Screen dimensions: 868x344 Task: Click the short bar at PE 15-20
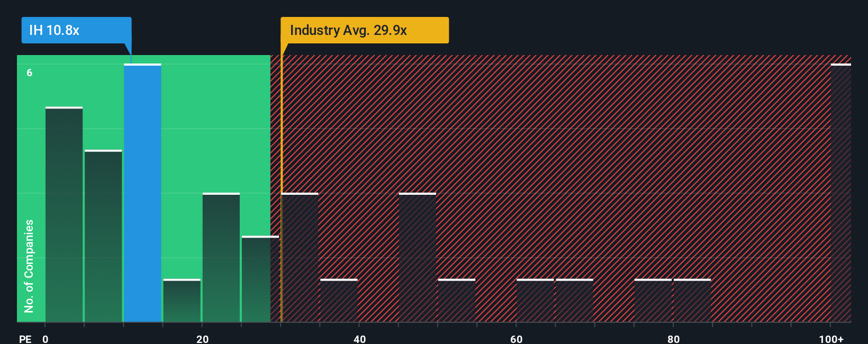coord(182,301)
